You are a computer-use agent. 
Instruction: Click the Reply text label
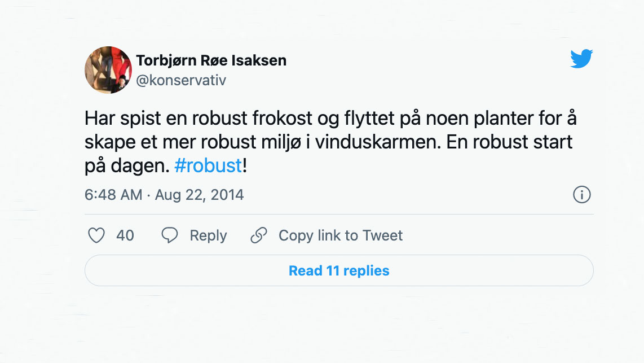click(x=208, y=235)
